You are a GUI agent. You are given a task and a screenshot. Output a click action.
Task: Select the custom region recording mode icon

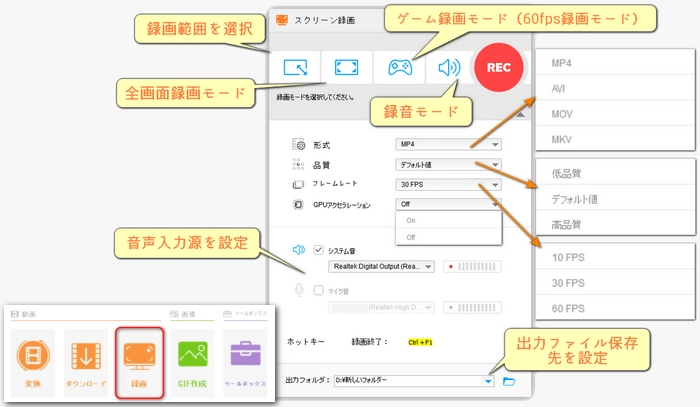coord(297,67)
